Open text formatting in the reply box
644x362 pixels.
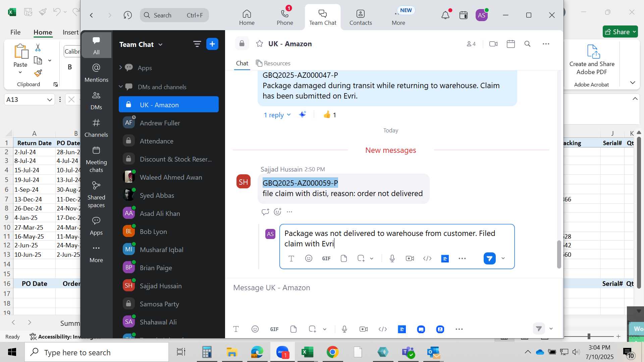(291, 258)
